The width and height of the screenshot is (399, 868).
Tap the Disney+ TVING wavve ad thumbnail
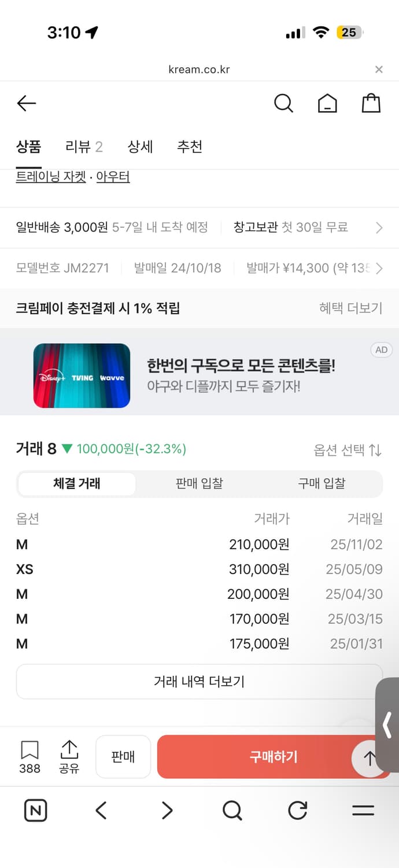(81, 376)
